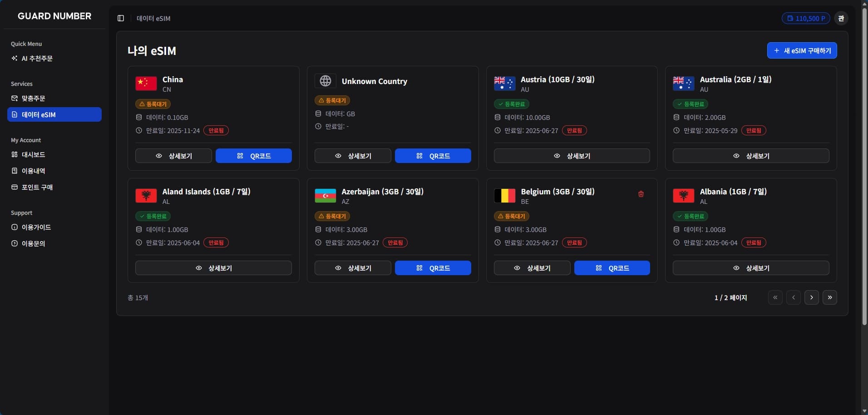Click the Azerbaijan flag icon
Image resolution: width=868 pixels, height=415 pixels.
325,196
